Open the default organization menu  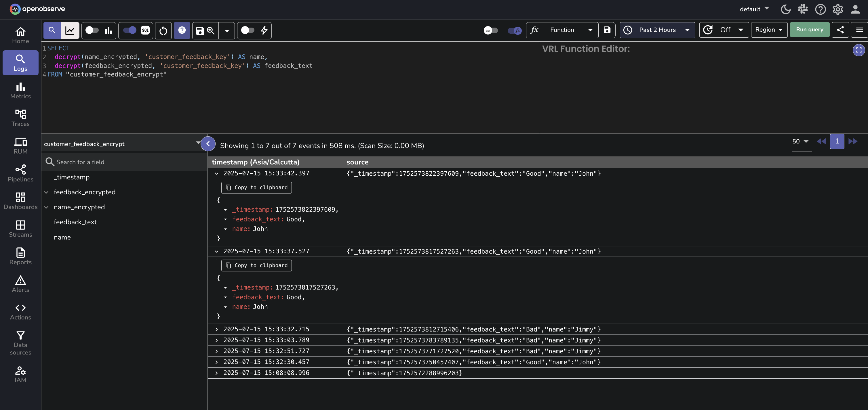(x=754, y=9)
